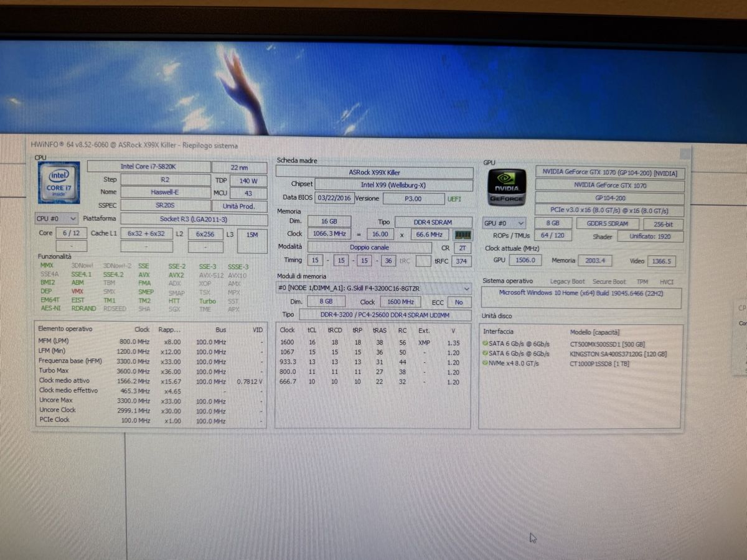Close the HWiNFO system summary window
Viewport: 747px width, 560px height.
click(685, 154)
